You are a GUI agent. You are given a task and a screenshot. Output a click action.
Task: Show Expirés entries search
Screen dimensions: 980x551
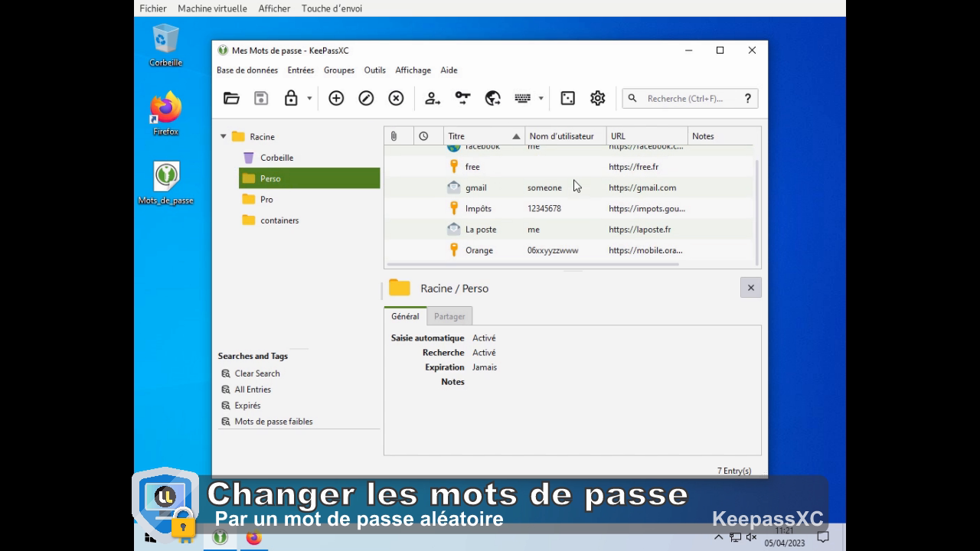click(x=247, y=406)
